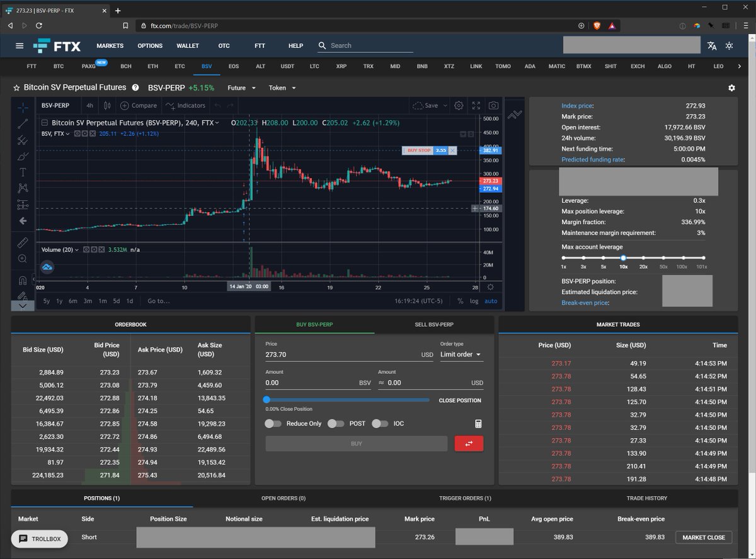Select the brush drawing tool
This screenshot has height=559, width=756.
pos(23,156)
